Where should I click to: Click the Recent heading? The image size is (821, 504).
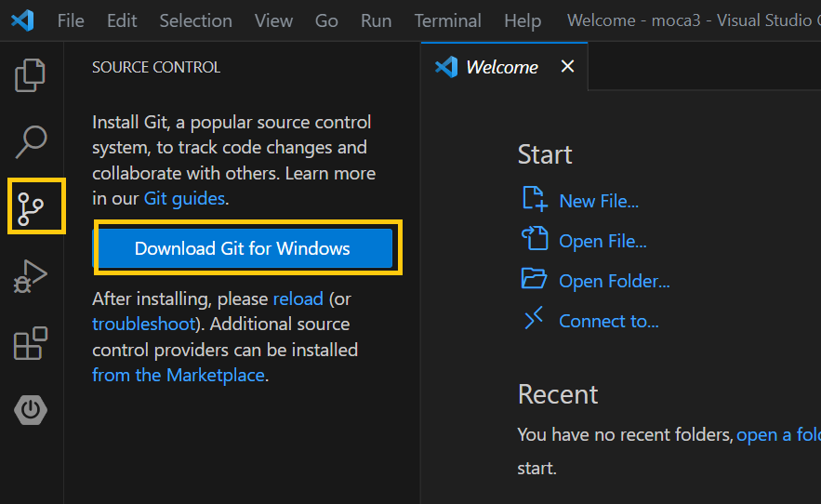tap(558, 394)
